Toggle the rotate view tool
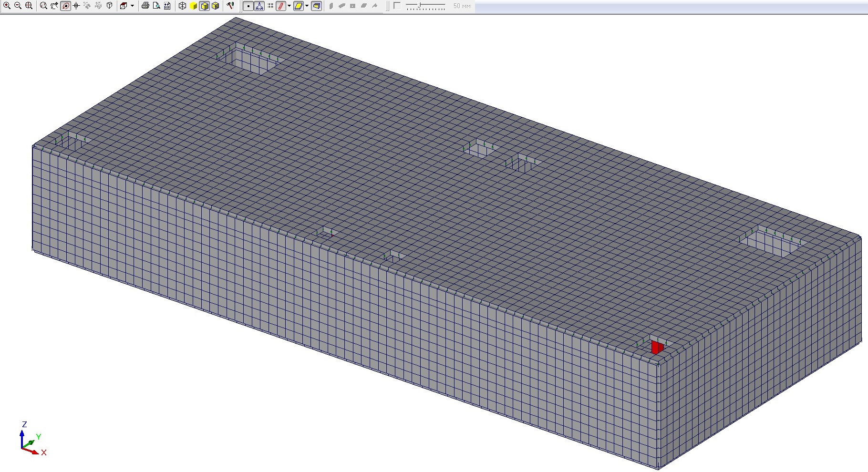Image resolution: width=868 pixels, height=472 pixels. click(x=66, y=6)
